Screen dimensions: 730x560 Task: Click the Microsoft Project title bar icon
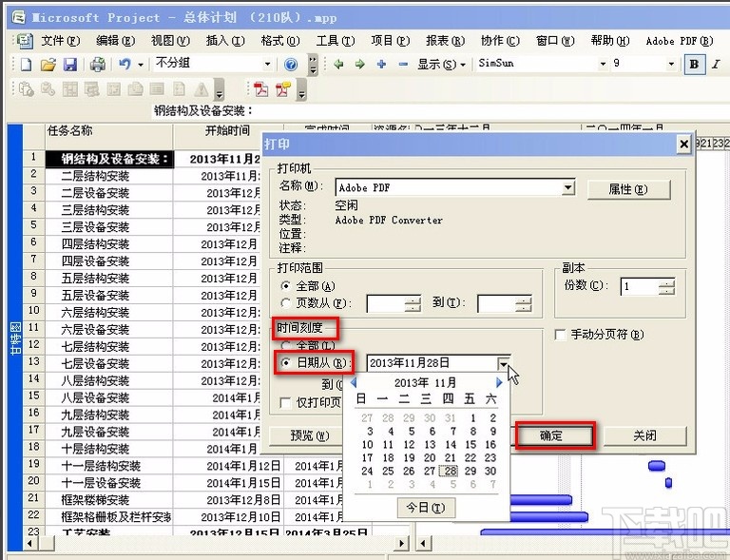[19, 18]
